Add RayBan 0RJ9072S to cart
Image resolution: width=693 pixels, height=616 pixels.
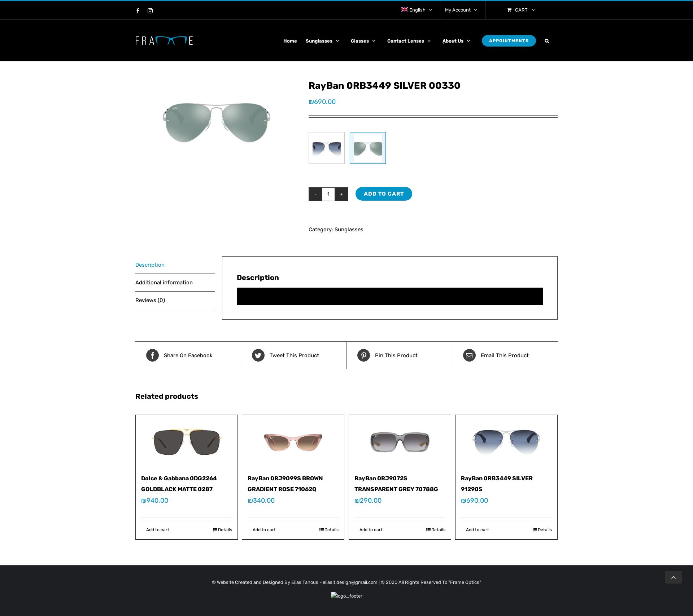[371, 530]
